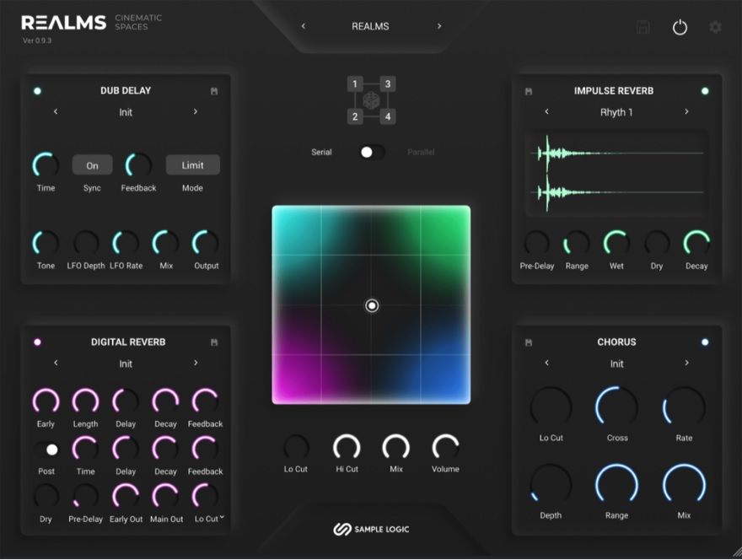Toggle the main power bypass icon
The image size is (742, 560).
(680, 27)
